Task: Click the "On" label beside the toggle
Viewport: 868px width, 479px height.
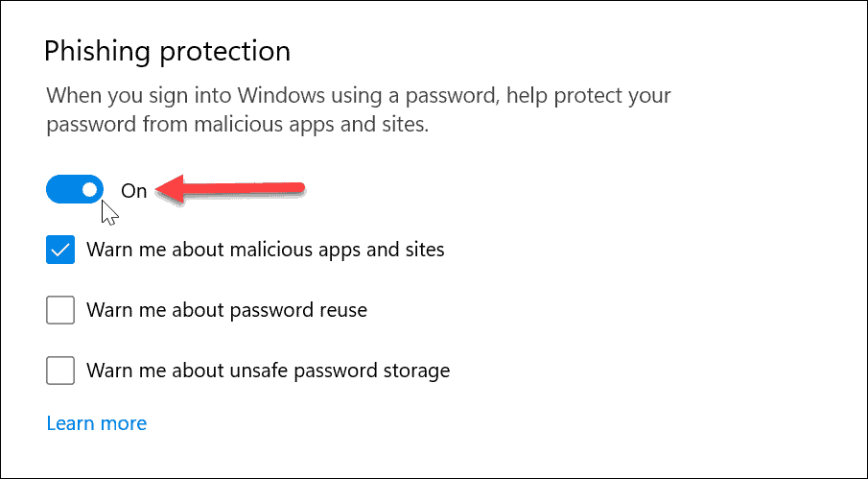Action: (x=134, y=191)
